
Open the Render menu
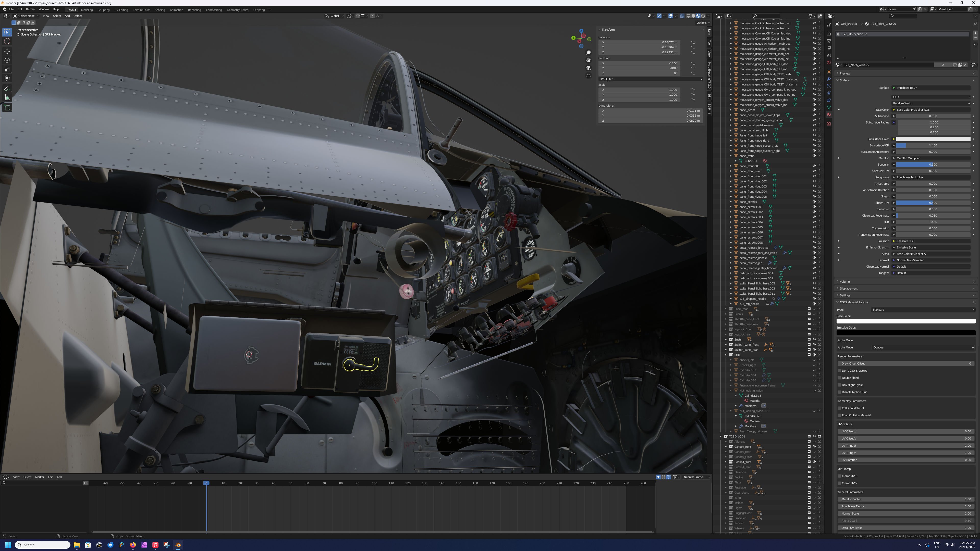click(30, 9)
